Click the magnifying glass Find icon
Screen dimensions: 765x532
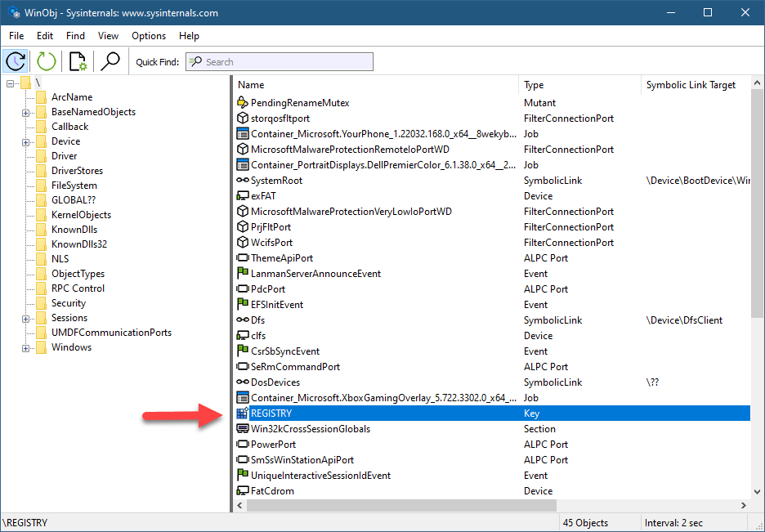(x=110, y=61)
